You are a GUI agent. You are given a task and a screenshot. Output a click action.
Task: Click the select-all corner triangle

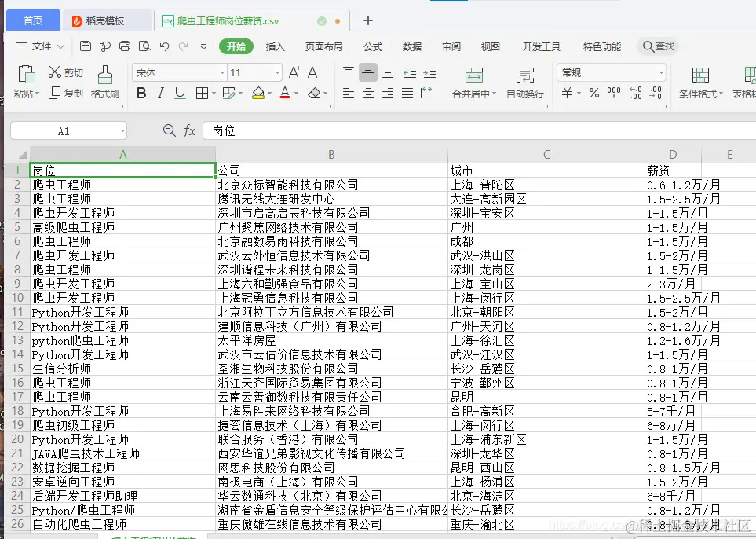pyautogui.click(x=20, y=155)
